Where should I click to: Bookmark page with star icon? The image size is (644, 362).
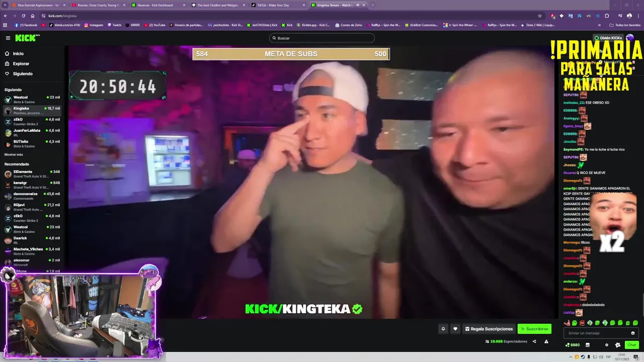(540, 16)
